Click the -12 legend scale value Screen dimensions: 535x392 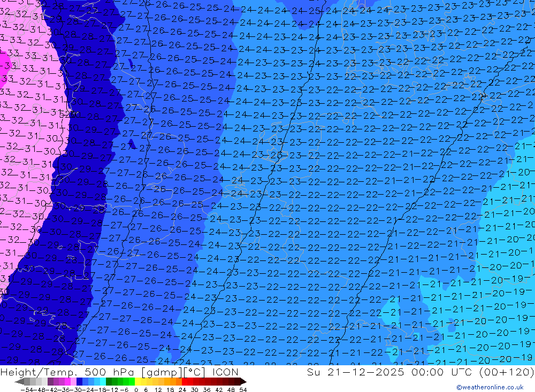pos(112,390)
